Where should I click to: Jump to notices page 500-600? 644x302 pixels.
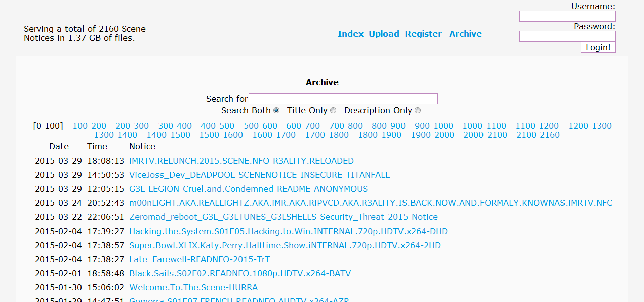(261, 126)
